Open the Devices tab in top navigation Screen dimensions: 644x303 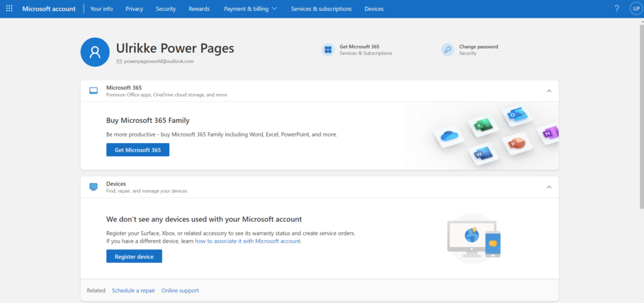374,9
